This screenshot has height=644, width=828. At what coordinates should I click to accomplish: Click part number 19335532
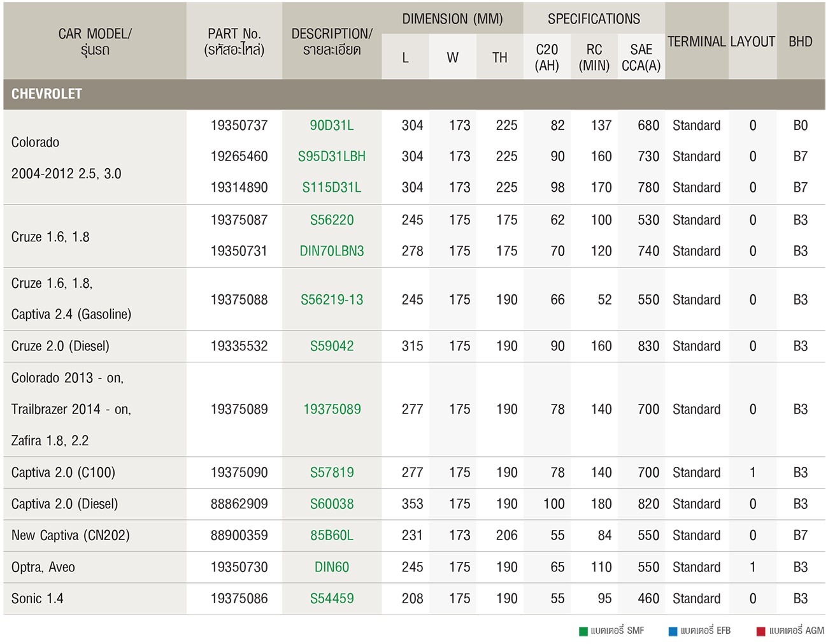[x=239, y=347]
